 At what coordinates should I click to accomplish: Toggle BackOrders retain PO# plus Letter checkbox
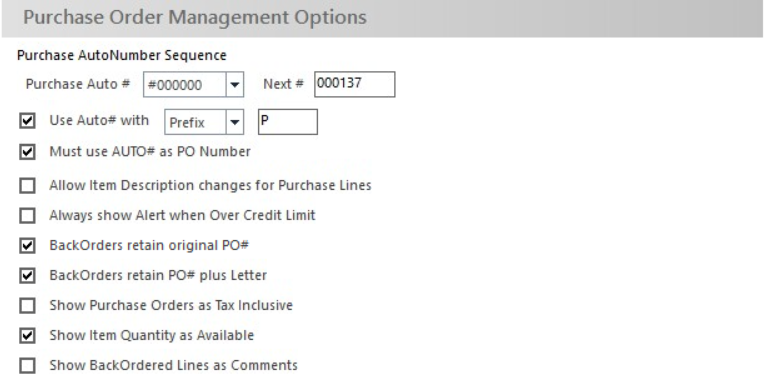[x=27, y=276]
